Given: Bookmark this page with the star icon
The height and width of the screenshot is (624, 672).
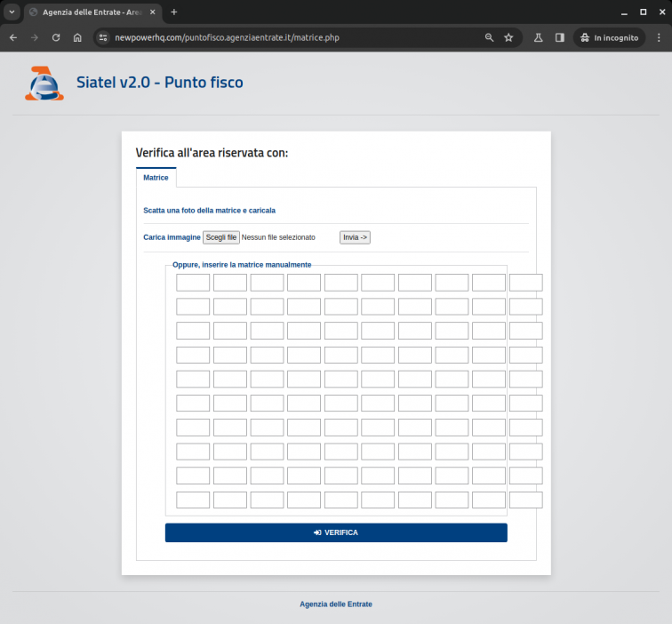Looking at the screenshot, I should pyautogui.click(x=508, y=38).
